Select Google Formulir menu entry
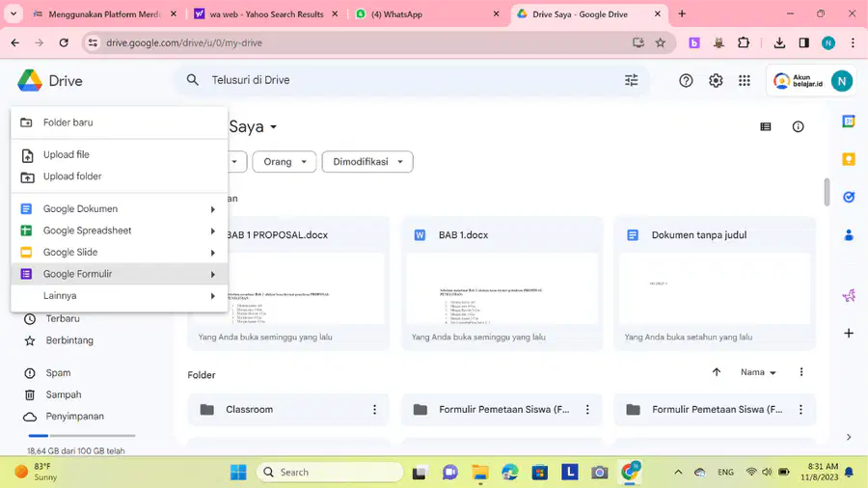Viewport: 868px width, 488px height. point(119,274)
